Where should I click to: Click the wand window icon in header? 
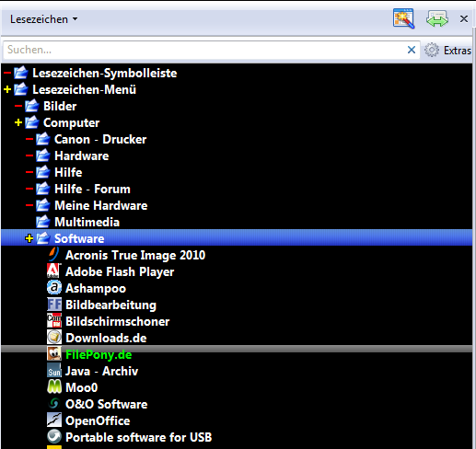pyautogui.click(x=403, y=18)
